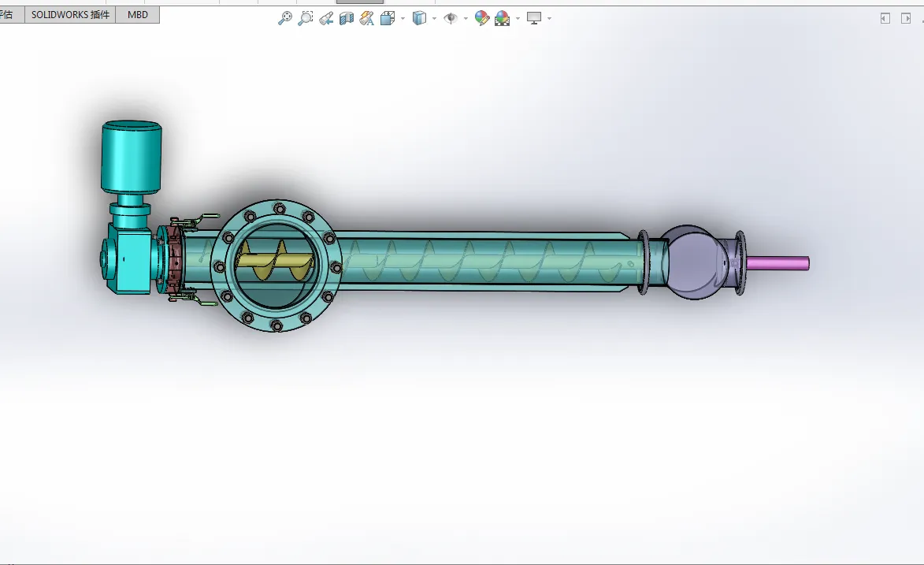The height and width of the screenshot is (565, 924).
Task: Open the Display Style dropdown arrow
Action: (x=434, y=19)
